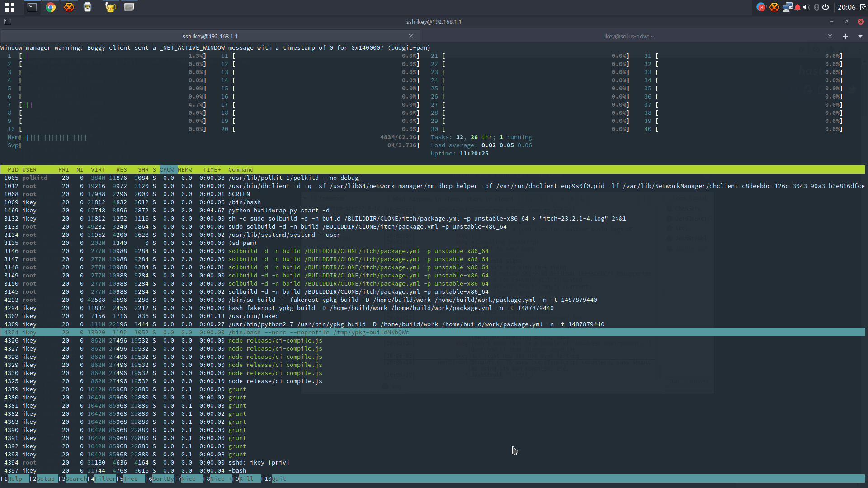
Task: Open Google Chrome from the panel
Action: 51,7
